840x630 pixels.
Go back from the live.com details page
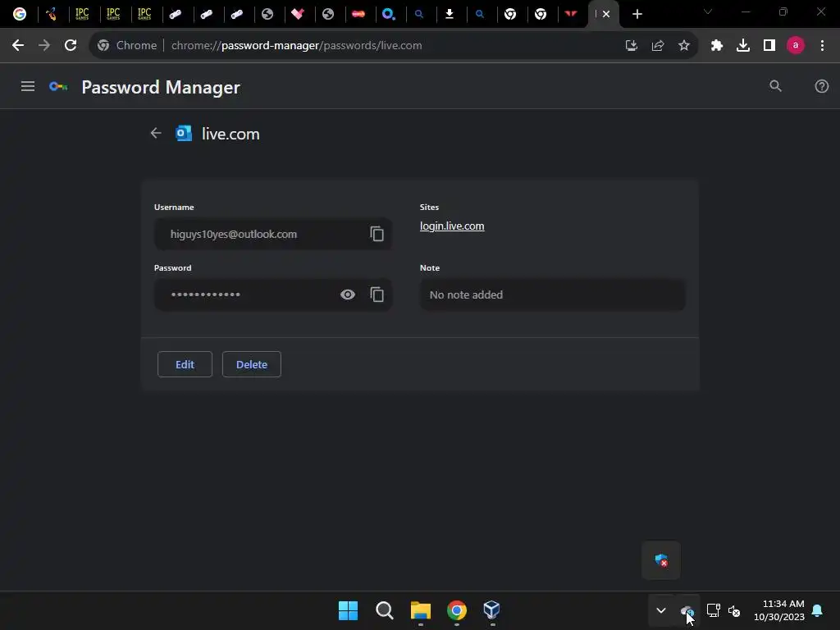point(156,133)
